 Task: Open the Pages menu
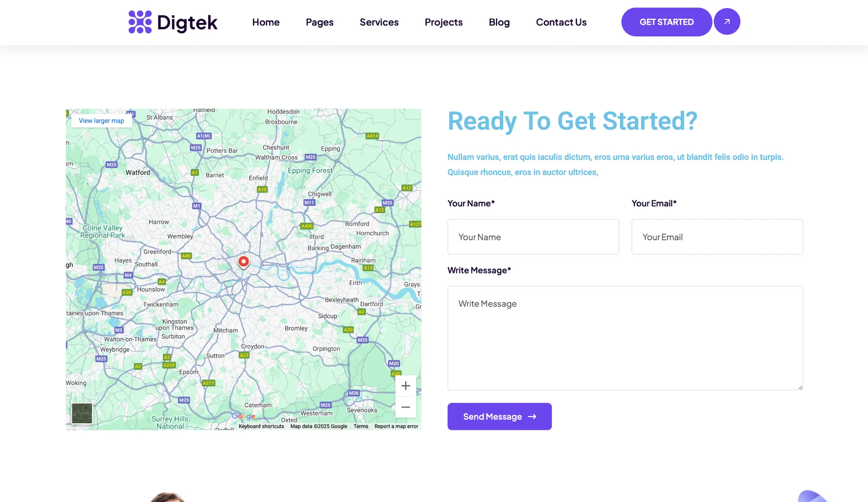coord(319,22)
